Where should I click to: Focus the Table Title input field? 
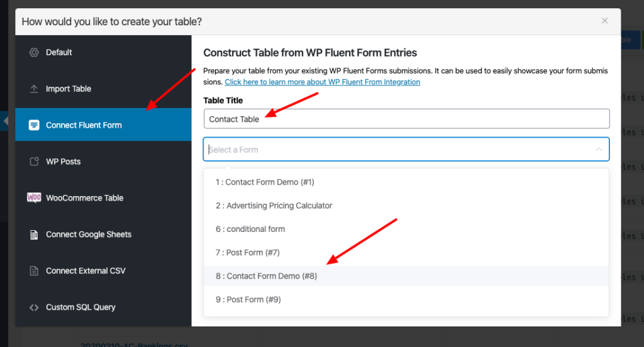coord(406,119)
